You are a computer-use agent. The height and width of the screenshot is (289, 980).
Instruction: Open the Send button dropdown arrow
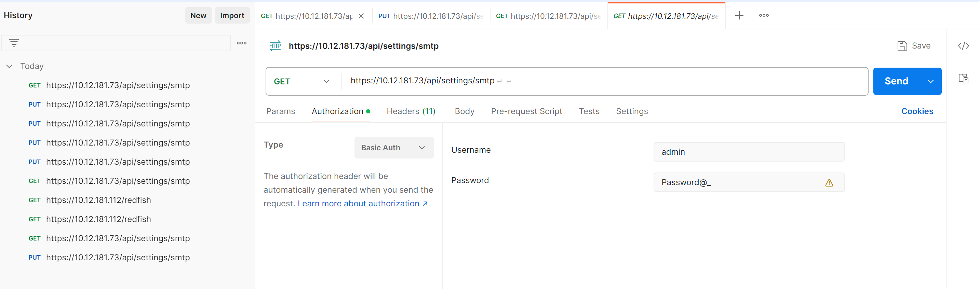[930, 81]
